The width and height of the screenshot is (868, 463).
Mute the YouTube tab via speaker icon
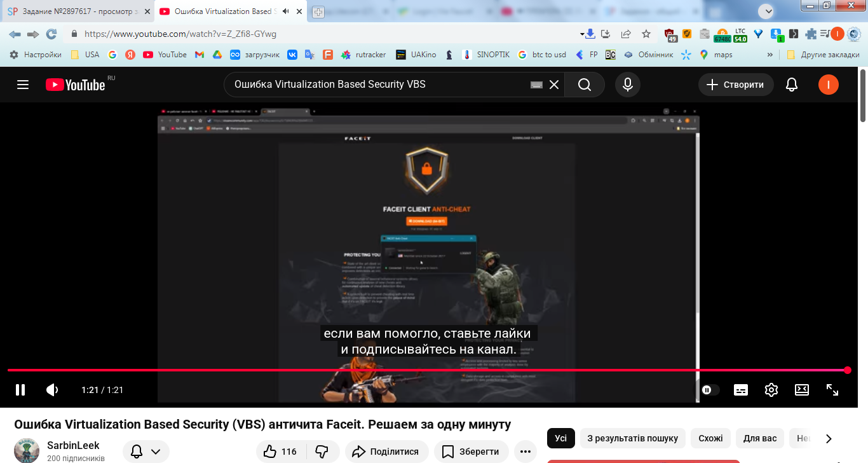click(285, 11)
